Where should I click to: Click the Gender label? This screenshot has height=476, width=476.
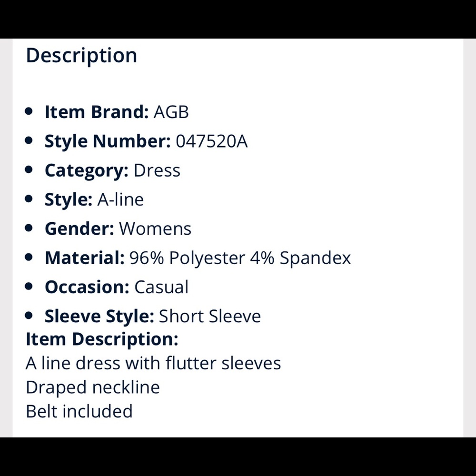(79, 229)
